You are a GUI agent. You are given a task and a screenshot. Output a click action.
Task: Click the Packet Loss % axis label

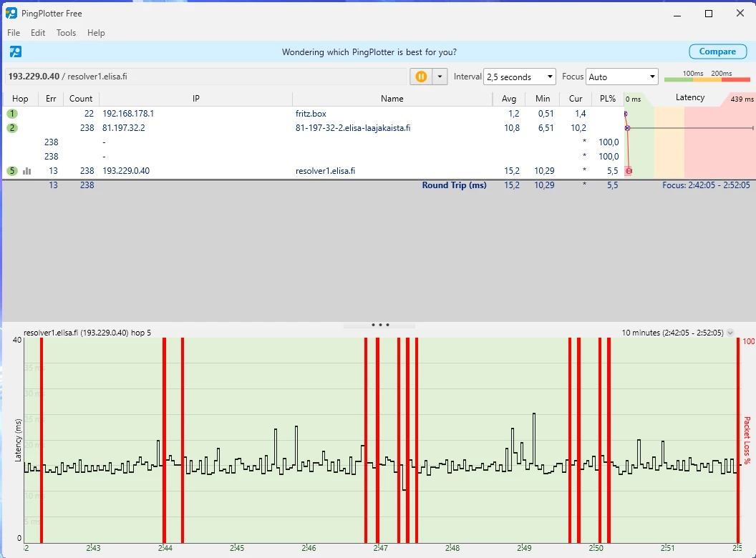(747, 441)
